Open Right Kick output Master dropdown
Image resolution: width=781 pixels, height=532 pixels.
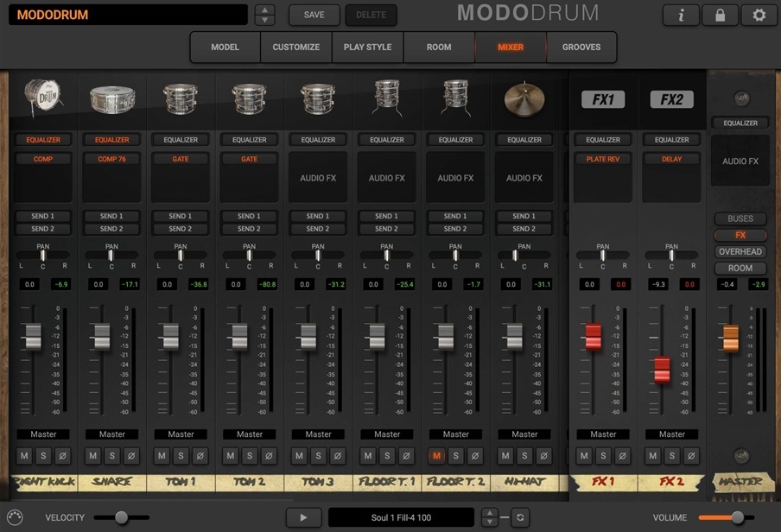[x=43, y=434]
